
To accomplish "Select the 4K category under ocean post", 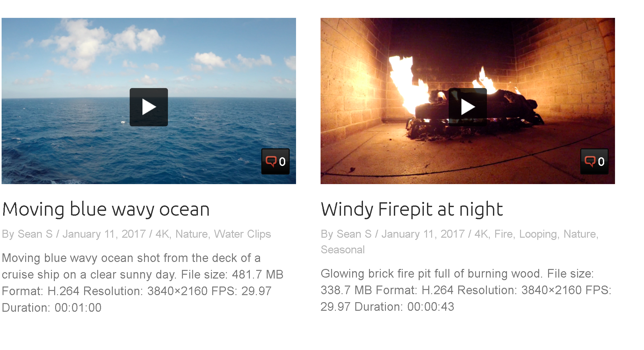I will coord(163,234).
